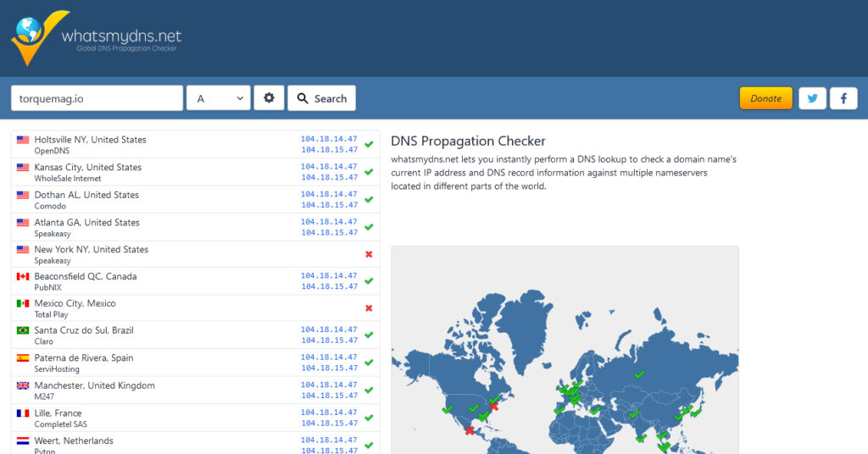Image resolution: width=868 pixels, height=454 pixels.
Task: Click green checkmark in Beaconsfield QC row
Action: pyautogui.click(x=369, y=281)
